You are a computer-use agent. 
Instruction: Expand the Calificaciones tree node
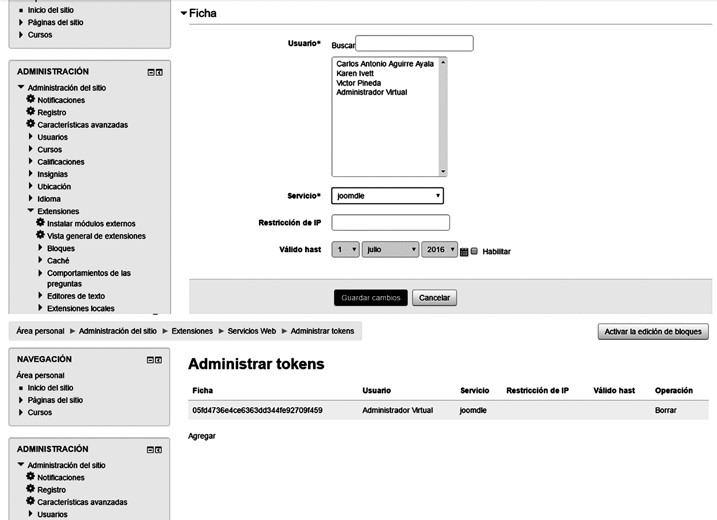pos(31,161)
